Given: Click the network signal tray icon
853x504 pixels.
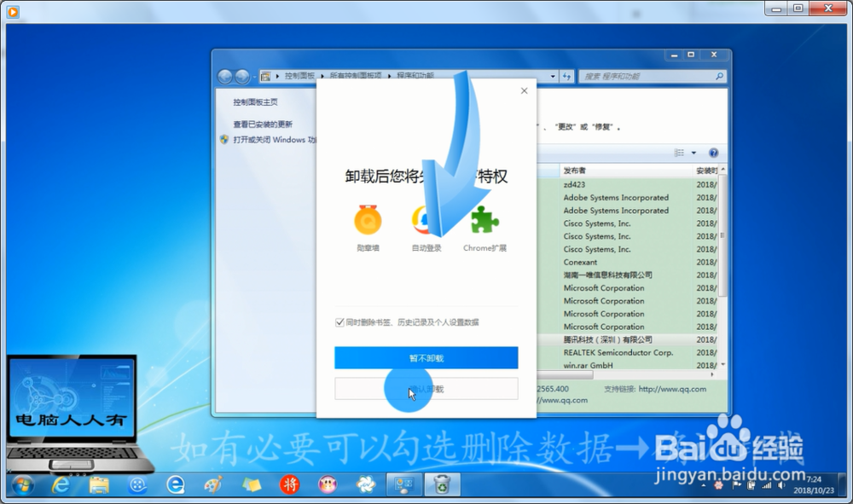Looking at the screenshot, I should [767, 485].
